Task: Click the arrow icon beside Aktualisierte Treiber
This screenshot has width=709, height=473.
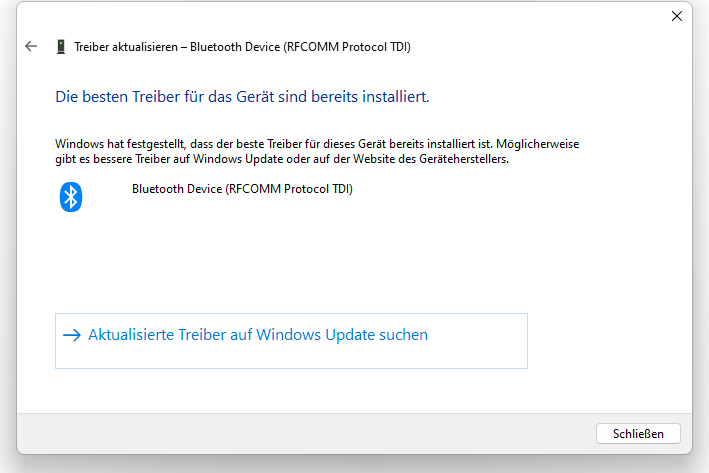Action: coord(72,335)
